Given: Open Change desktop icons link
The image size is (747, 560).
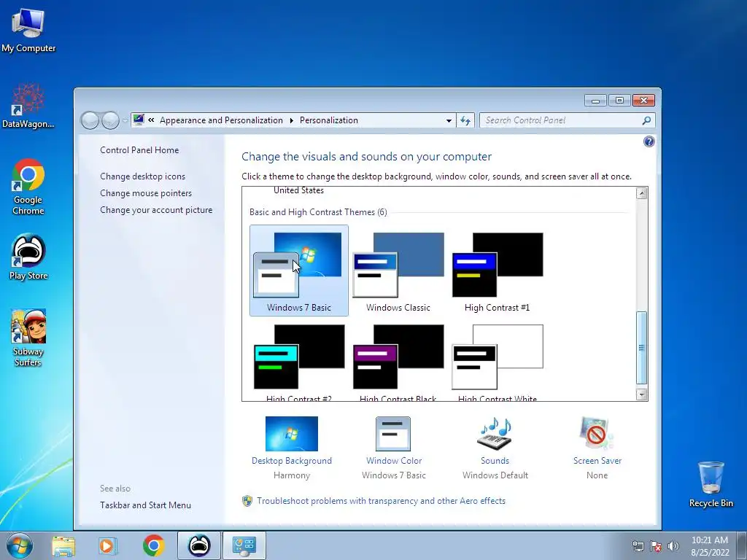Looking at the screenshot, I should [x=142, y=176].
